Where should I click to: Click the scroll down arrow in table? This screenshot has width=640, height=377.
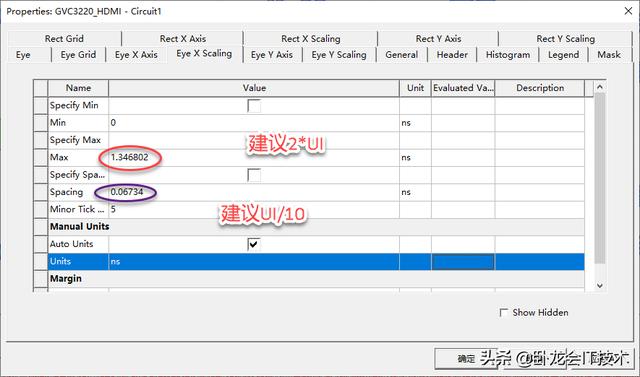[599, 286]
